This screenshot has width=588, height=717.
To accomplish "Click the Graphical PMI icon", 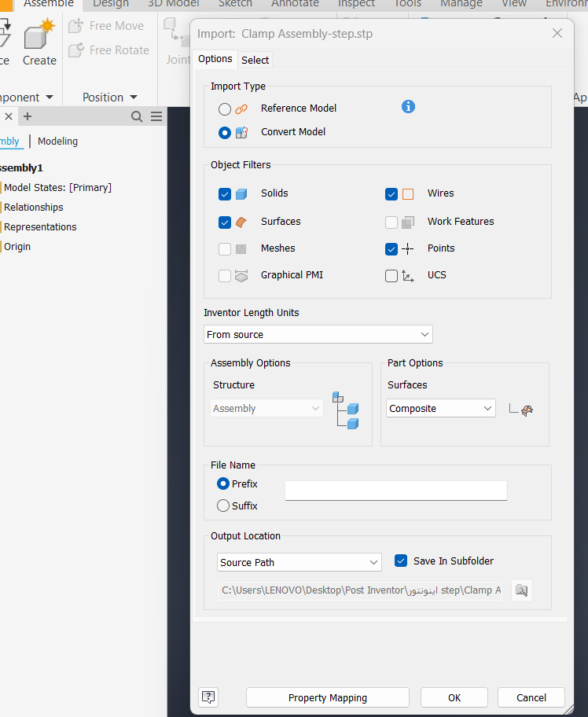I will 241,276.
